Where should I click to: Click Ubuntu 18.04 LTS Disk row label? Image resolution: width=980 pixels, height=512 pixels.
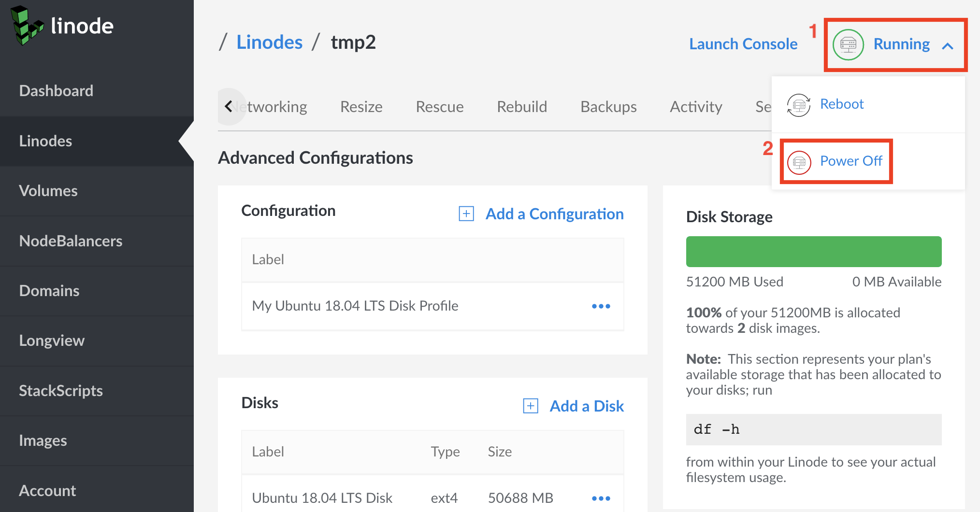pos(322,498)
